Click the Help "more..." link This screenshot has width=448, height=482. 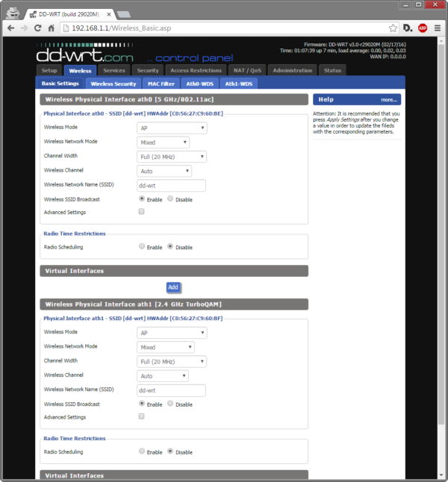pos(388,99)
